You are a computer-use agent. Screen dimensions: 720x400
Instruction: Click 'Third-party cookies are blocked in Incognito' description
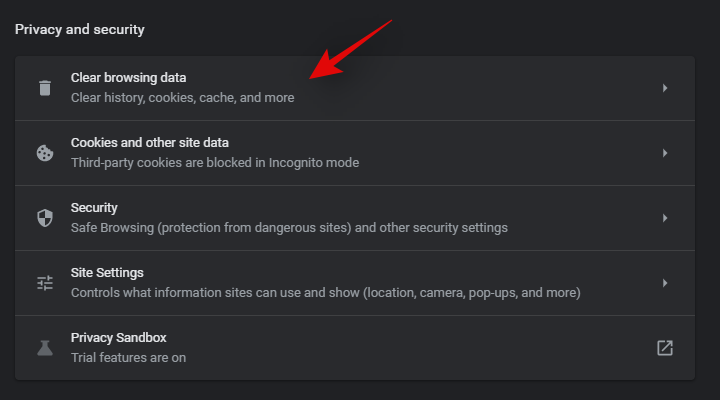(x=214, y=163)
